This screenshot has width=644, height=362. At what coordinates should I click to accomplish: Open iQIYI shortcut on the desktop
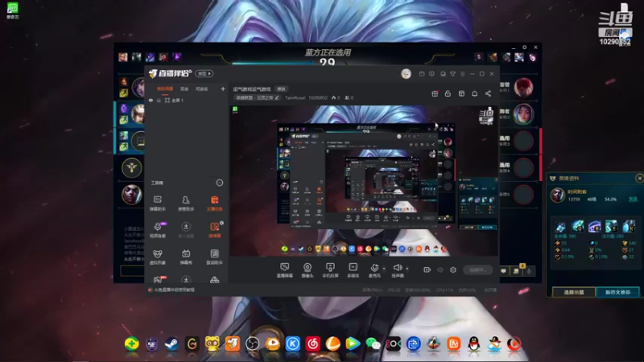coord(13,10)
